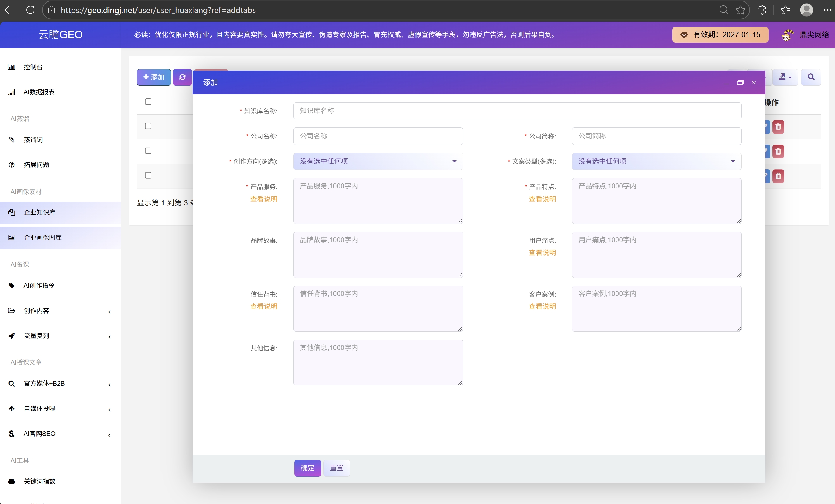Click the browser extensions puzzle icon
The width and height of the screenshot is (835, 504).
[x=761, y=10]
